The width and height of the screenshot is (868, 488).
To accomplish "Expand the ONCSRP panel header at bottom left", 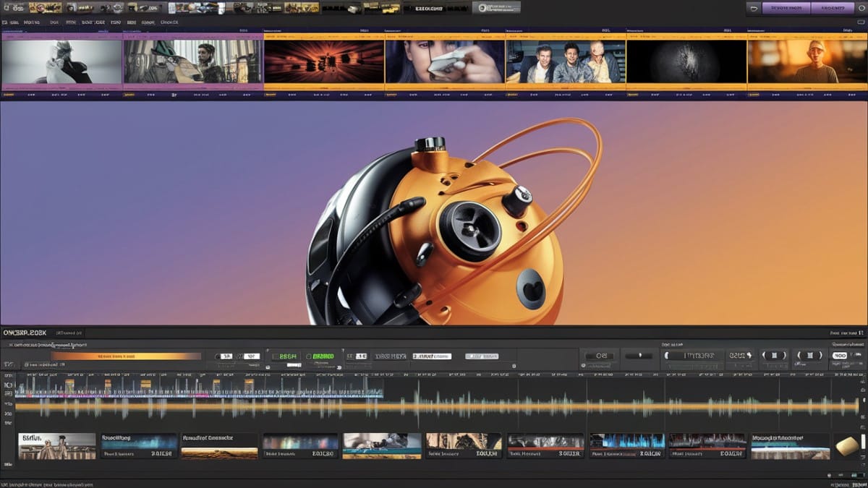I will coord(25,333).
